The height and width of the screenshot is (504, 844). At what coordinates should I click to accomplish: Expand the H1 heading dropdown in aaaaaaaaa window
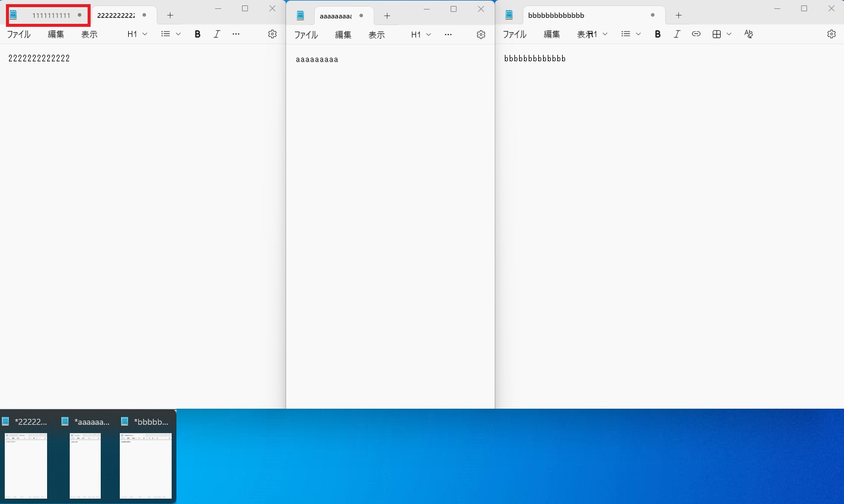(x=421, y=35)
